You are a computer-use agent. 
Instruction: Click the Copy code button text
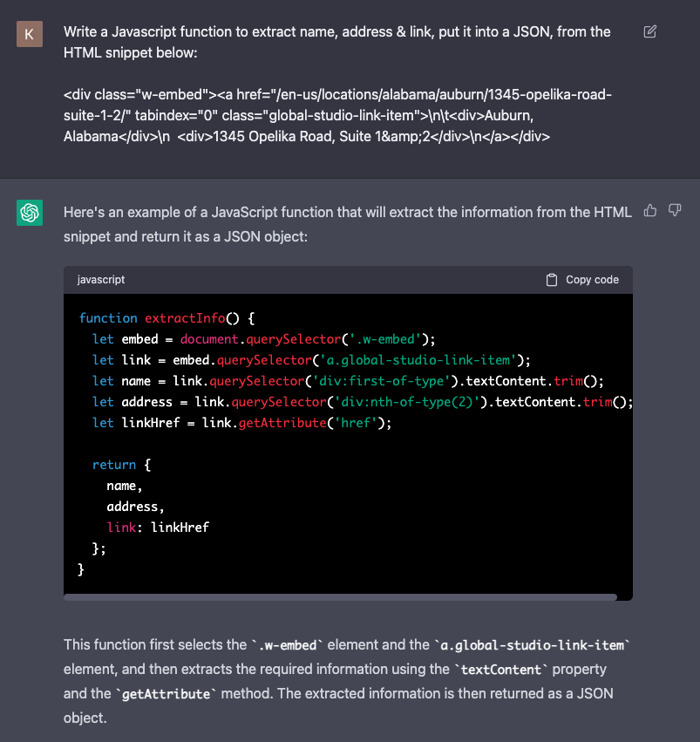point(592,280)
